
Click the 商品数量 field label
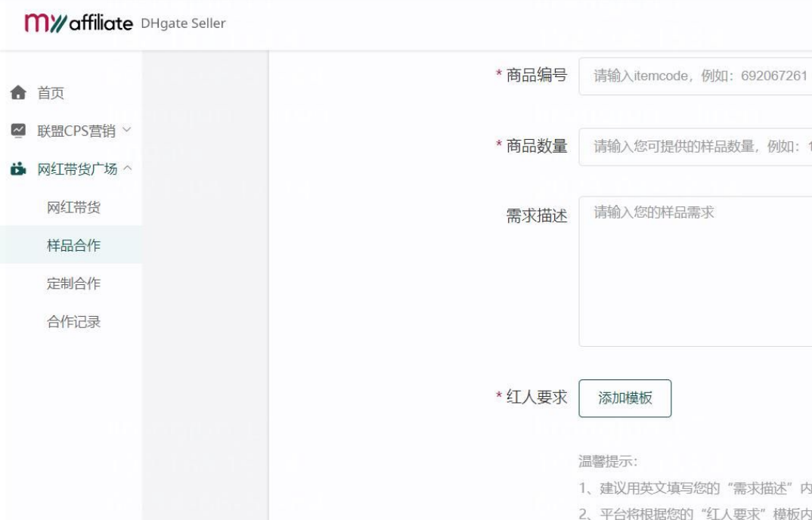(x=537, y=146)
